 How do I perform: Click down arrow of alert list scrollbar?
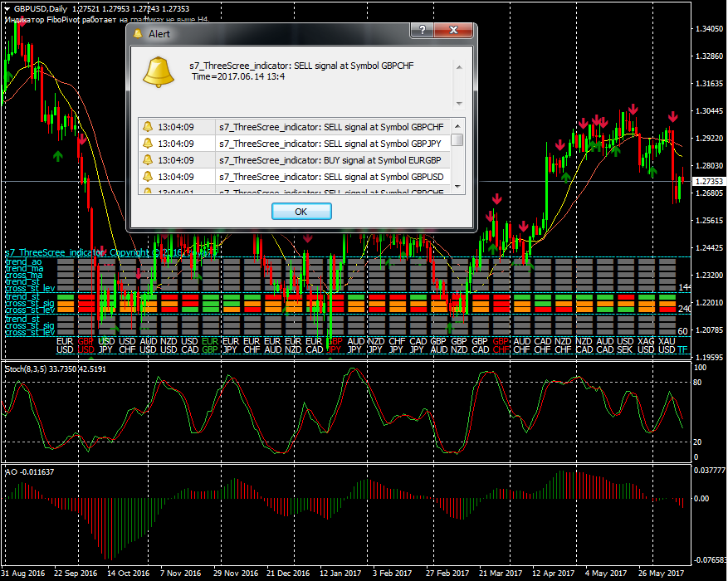(457, 187)
